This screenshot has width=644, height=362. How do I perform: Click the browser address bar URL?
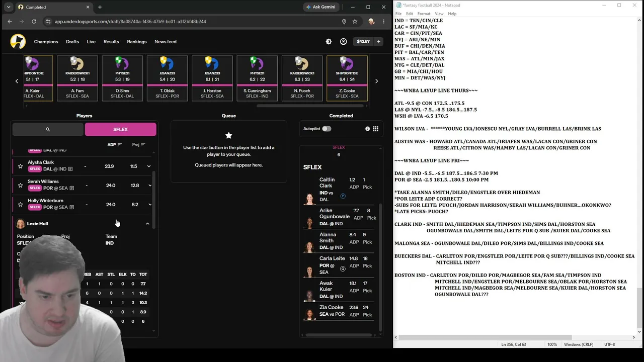click(130, 22)
